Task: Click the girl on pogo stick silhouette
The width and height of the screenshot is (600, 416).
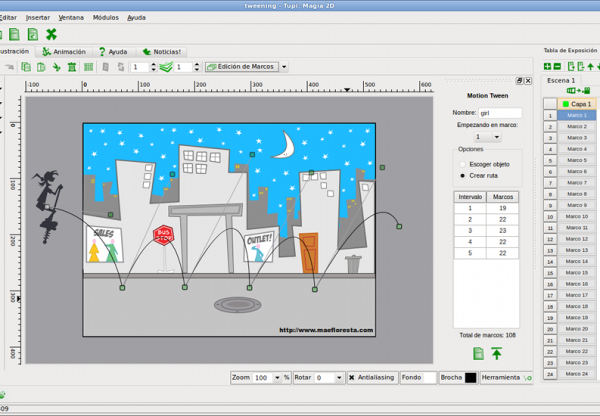Action: tap(48, 206)
